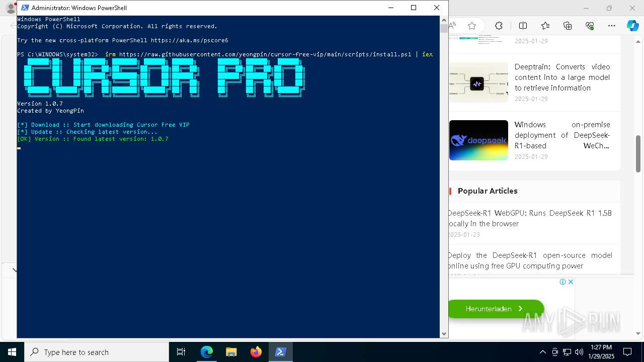Screen dimensions: 644x362
Task: Open 'Windows on-premise deployment of DeepSeek' article
Action: pyautogui.click(x=562, y=135)
